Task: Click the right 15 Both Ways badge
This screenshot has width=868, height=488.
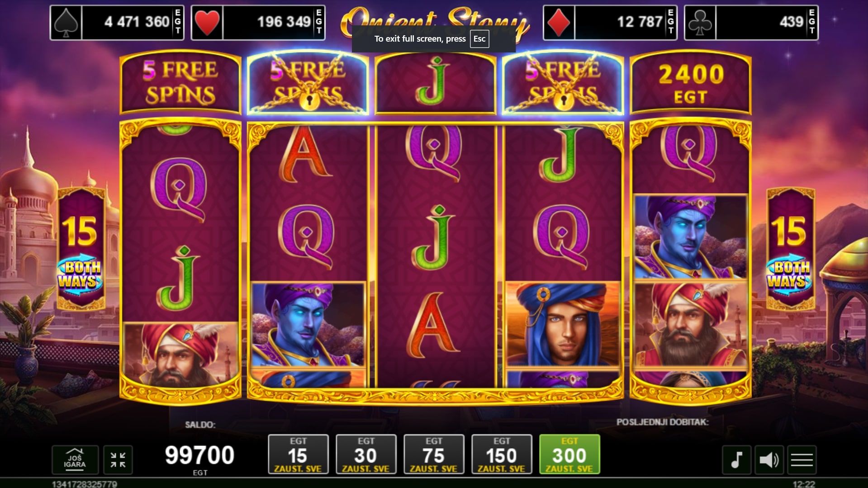Action: 790,249
